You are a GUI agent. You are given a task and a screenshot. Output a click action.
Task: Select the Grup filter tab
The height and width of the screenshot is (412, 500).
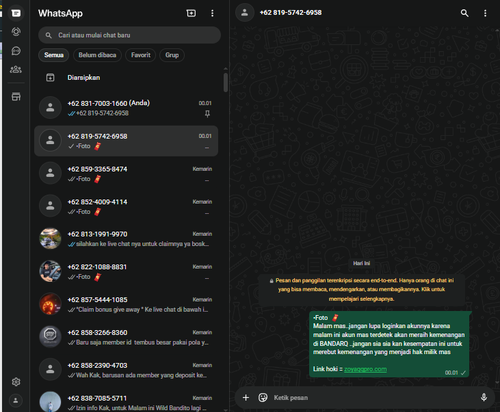(x=172, y=55)
